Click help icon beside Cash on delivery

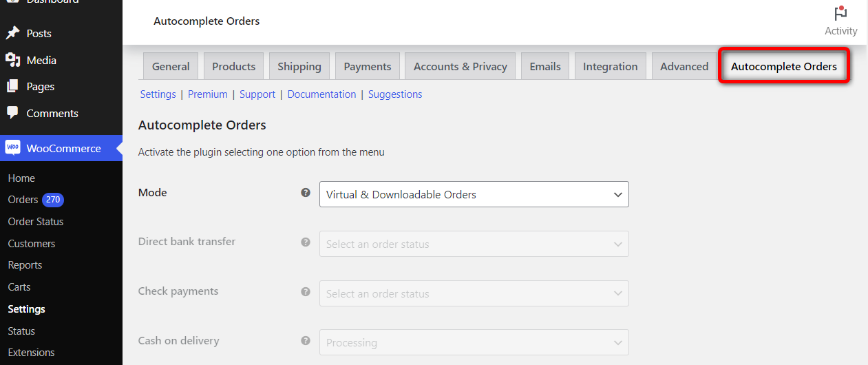pos(306,340)
